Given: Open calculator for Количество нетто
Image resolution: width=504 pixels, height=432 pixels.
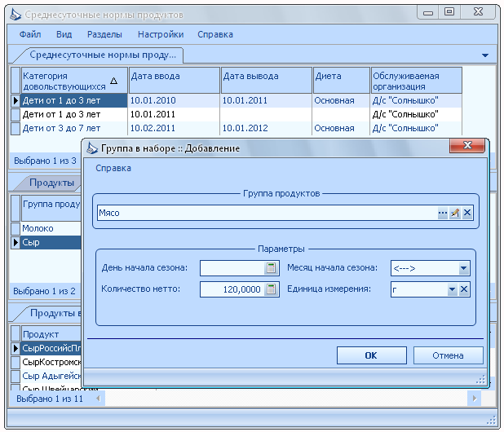Looking at the screenshot, I should click(271, 289).
